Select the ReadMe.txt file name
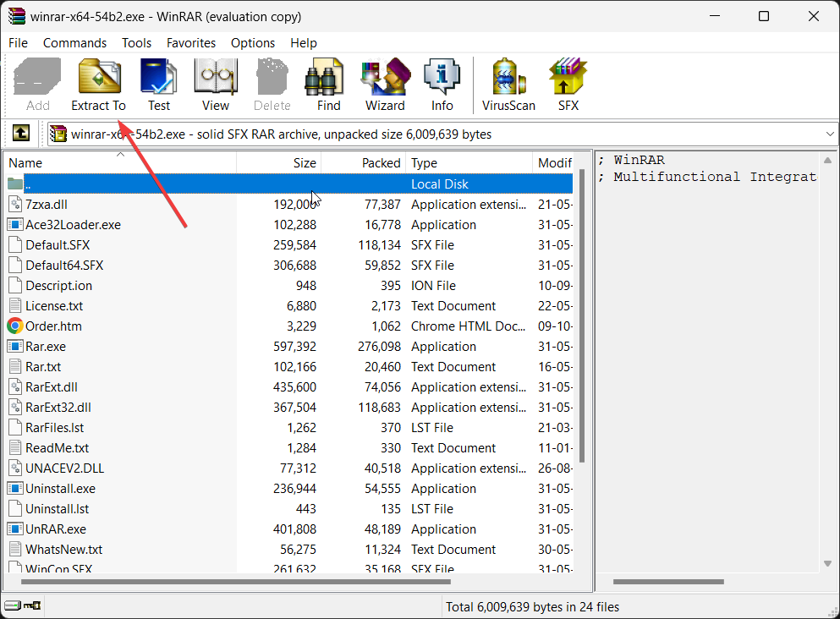The image size is (840, 619). pos(58,448)
